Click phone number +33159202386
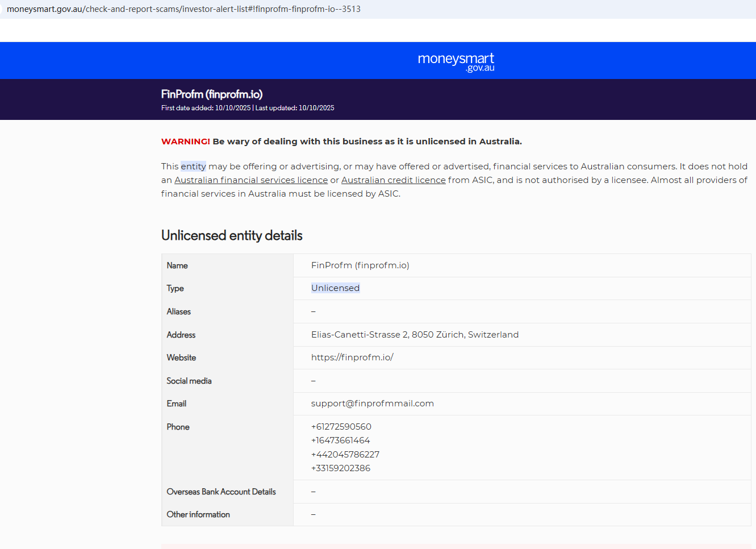756x549 pixels. click(341, 468)
